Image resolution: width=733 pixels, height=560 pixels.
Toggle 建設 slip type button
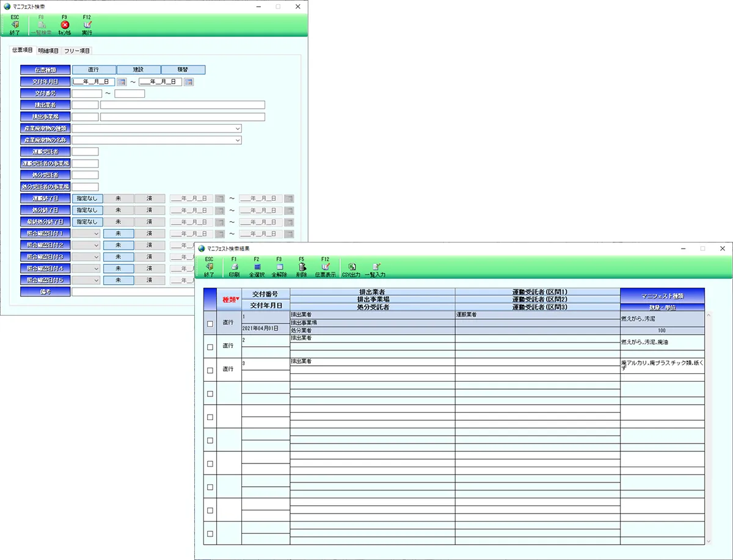coord(138,70)
